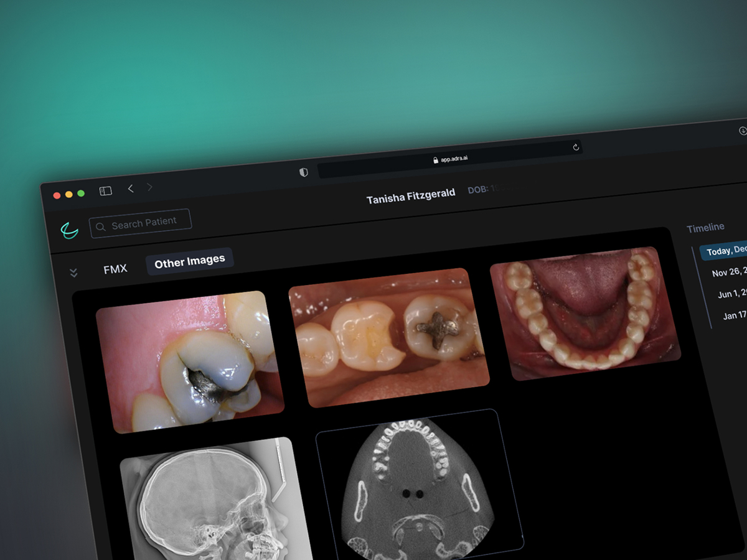
Task: Open the cracked molar intraoral photo
Action: 190,362
